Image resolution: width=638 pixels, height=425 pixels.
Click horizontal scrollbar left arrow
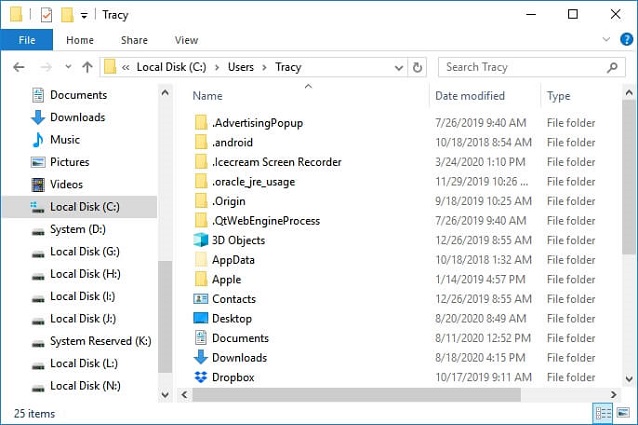point(184,394)
